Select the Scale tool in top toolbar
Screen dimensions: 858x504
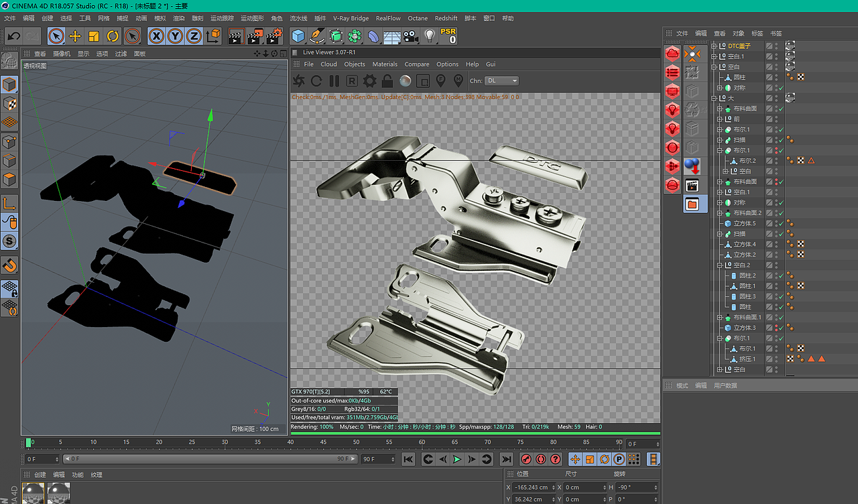(x=94, y=36)
